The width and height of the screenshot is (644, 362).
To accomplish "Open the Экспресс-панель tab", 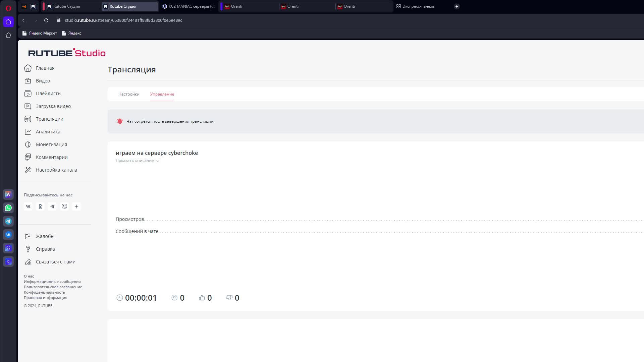I will (415, 6).
